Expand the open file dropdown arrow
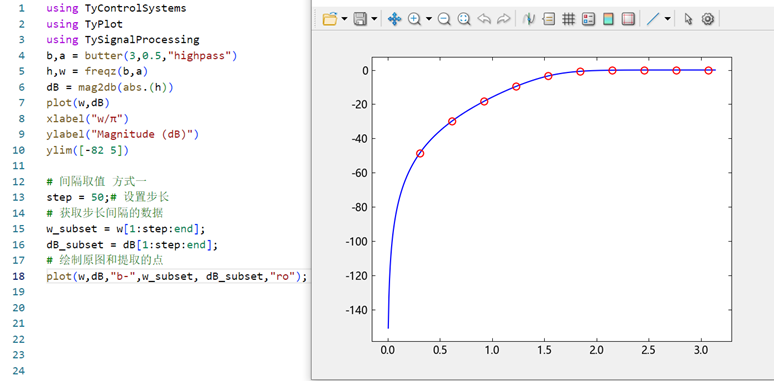 pos(344,19)
